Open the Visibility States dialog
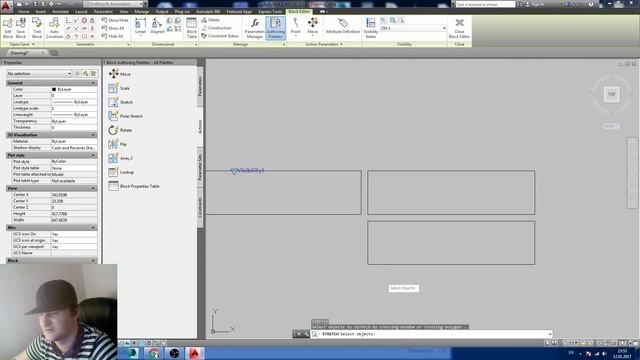640x360 pixels. [371, 28]
